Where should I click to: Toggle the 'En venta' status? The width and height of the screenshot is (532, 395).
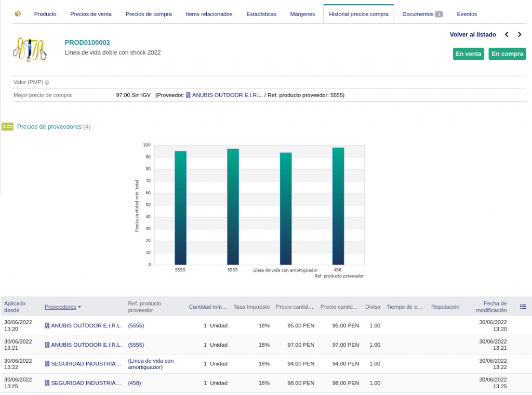point(469,54)
